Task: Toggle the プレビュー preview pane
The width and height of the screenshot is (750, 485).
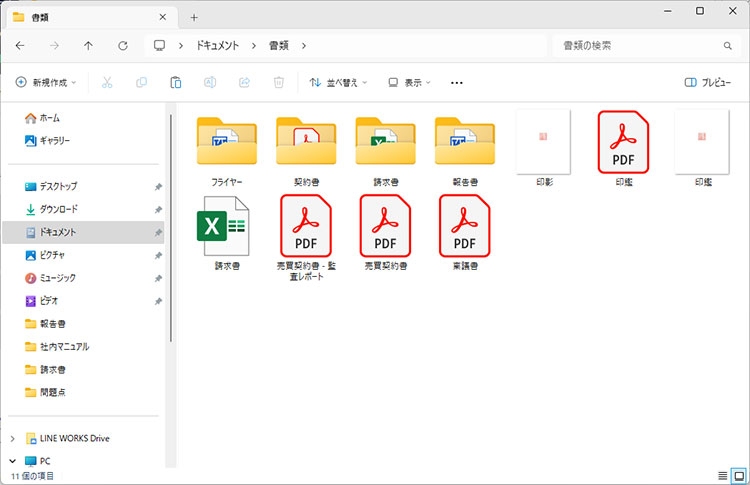Action: pos(707,82)
